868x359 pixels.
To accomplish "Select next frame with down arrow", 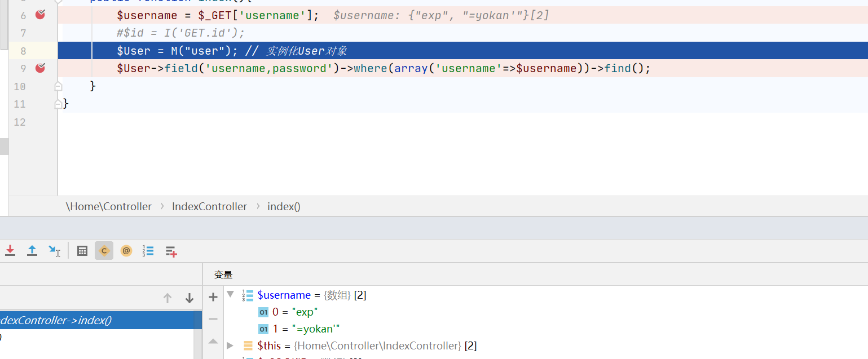I will [190, 298].
